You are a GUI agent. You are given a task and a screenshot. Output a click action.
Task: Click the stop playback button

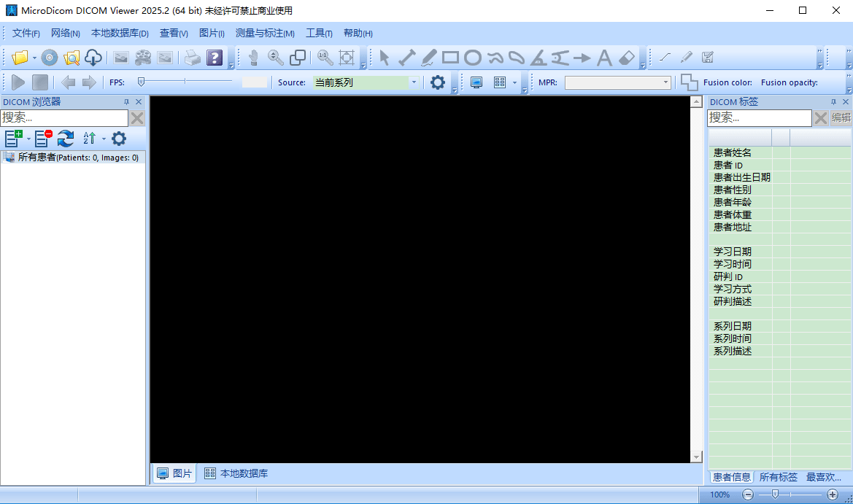coord(40,82)
